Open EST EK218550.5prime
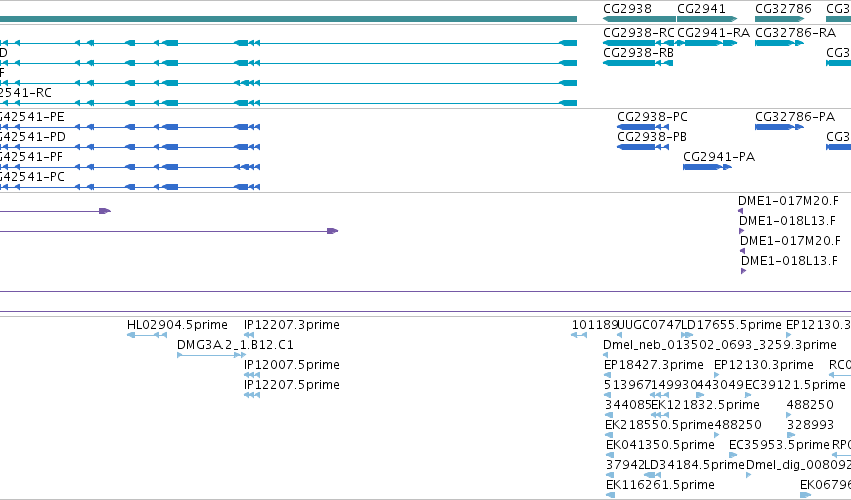The image size is (851, 500). click(659, 425)
